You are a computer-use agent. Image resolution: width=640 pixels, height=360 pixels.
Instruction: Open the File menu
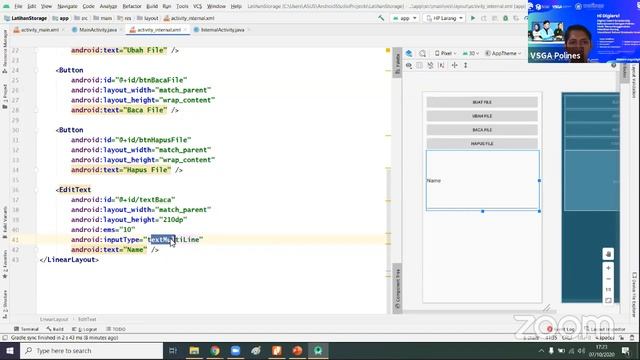tap(18, 6)
